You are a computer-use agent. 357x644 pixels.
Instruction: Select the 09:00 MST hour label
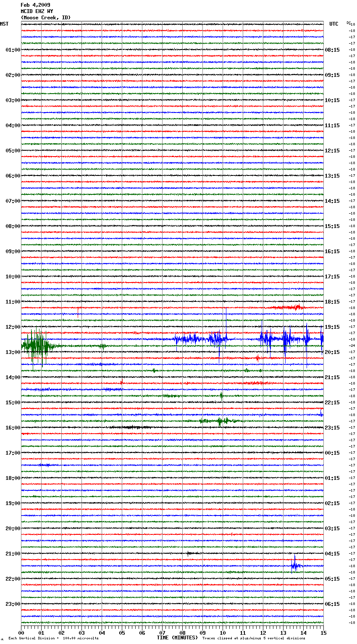(x=13, y=251)
